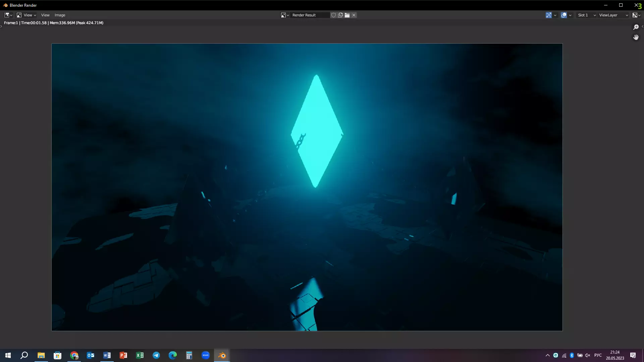Open Microsoft Store from taskbar
644x362 pixels.
(x=57, y=355)
